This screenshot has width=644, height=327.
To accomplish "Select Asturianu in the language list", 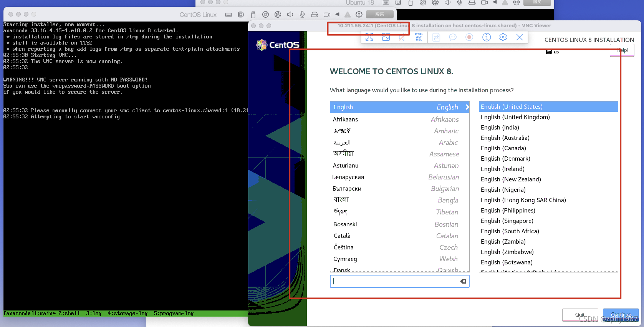I will click(399, 166).
